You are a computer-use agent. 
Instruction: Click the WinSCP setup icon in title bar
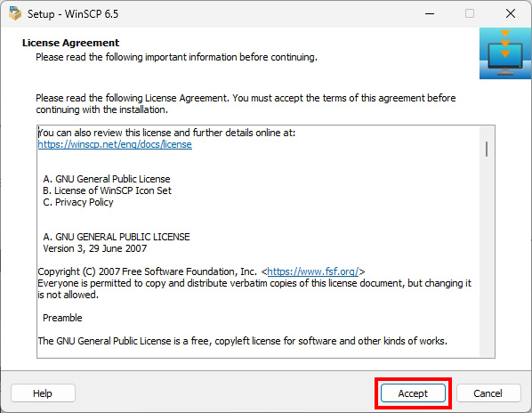point(15,13)
